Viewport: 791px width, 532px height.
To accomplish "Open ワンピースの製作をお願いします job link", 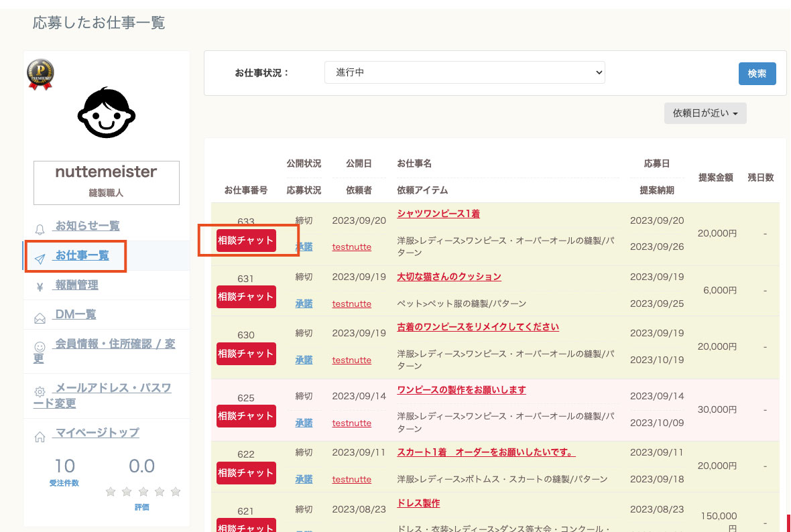I will (461, 390).
